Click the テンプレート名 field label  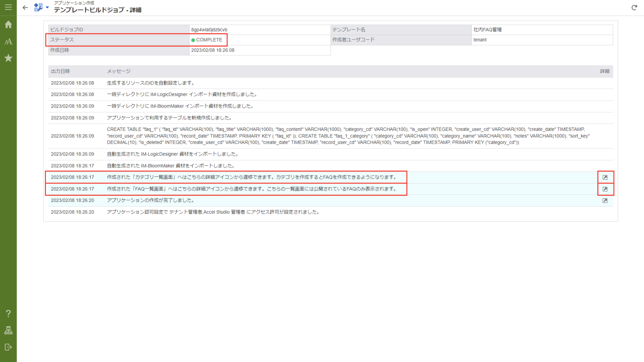click(349, 29)
